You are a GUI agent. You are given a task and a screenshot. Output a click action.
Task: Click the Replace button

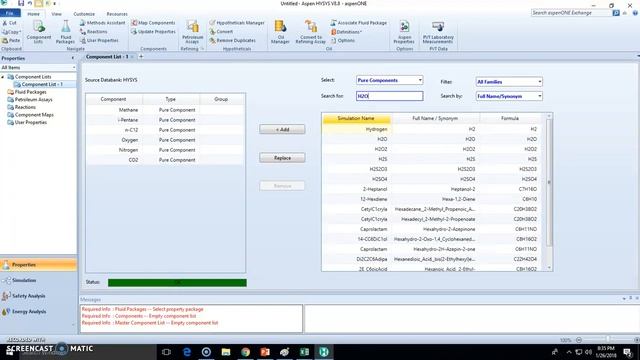282,158
